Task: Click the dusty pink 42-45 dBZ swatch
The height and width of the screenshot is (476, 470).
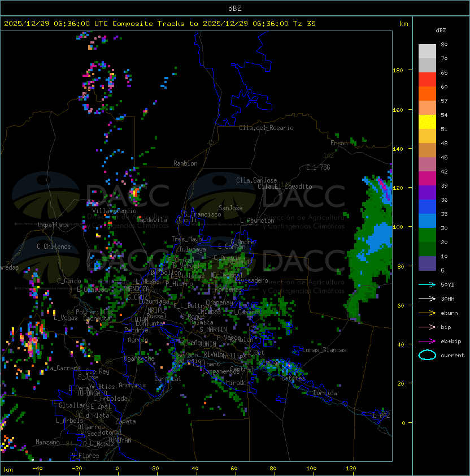Action: coord(427,165)
